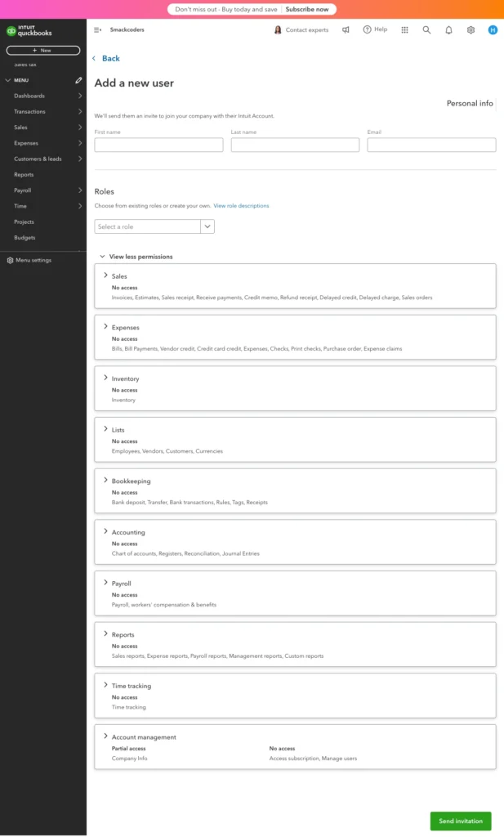Click the pencil edit menu icon
This screenshot has height=837, width=504.
(x=78, y=80)
